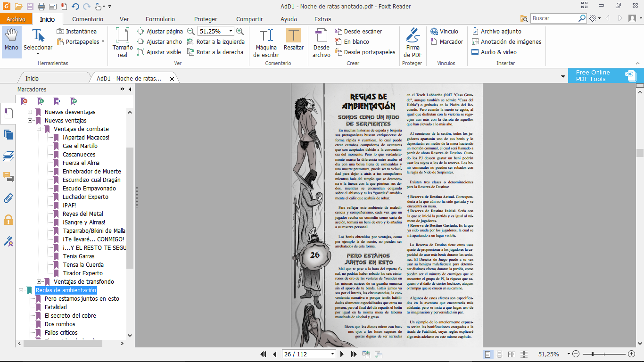Insert Archivo adjunto attachment
Viewport: 644px width, 362px height.
tap(496, 31)
